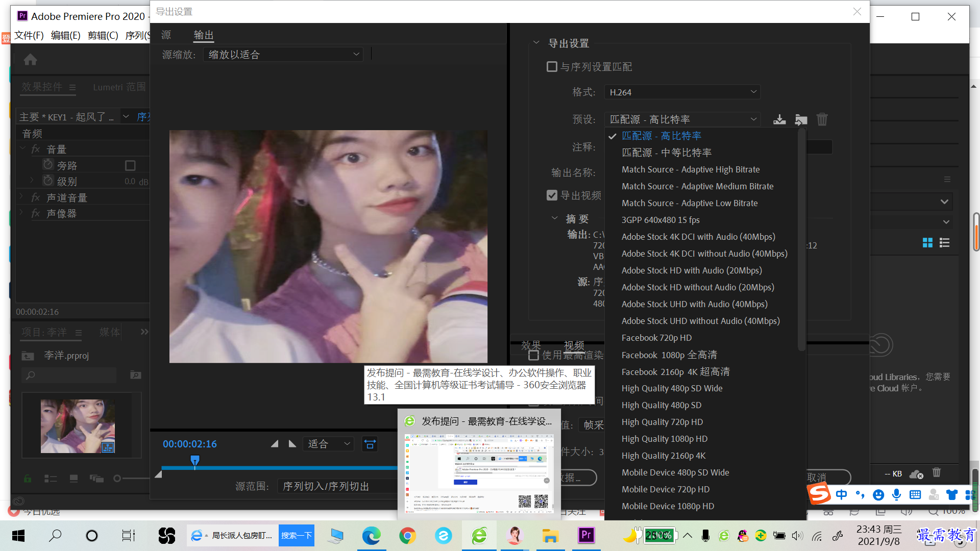980x551 pixels.
Task: Open Microsoft Edge from taskbar
Action: tap(371, 535)
